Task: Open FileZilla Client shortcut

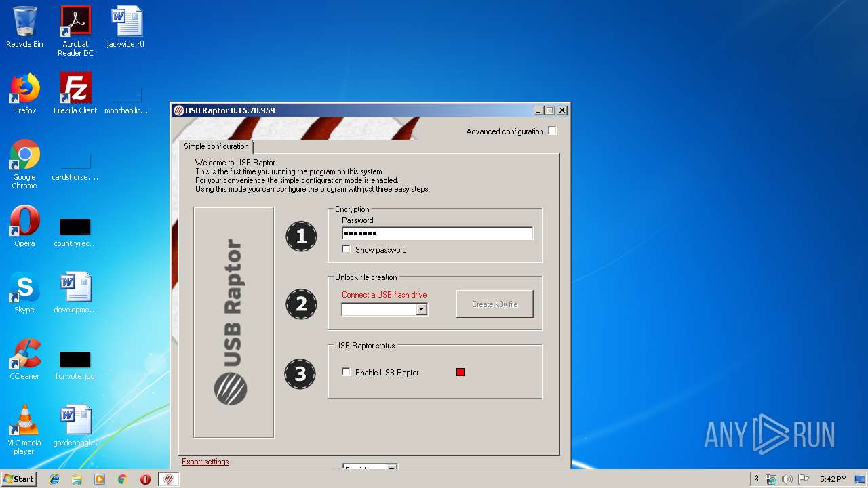Action: [75, 94]
